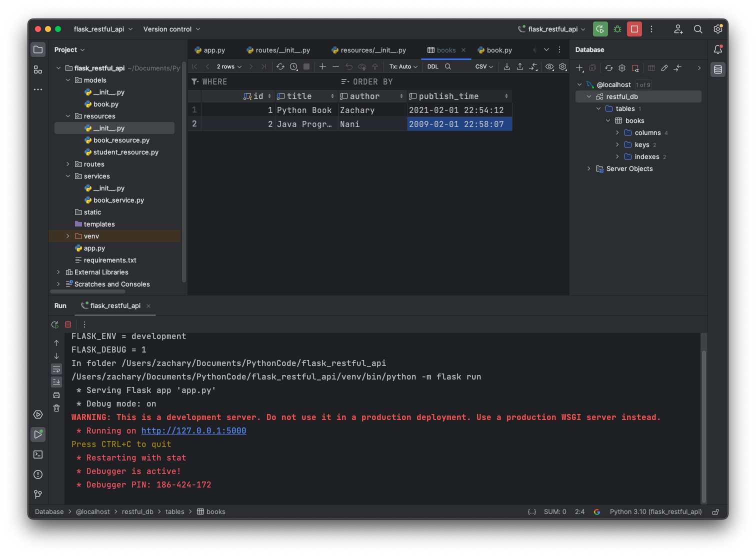This screenshot has width=756, height=556.
Task: Clear console output with trash icon
Action: pyautogui.click(x=56, y=408)
